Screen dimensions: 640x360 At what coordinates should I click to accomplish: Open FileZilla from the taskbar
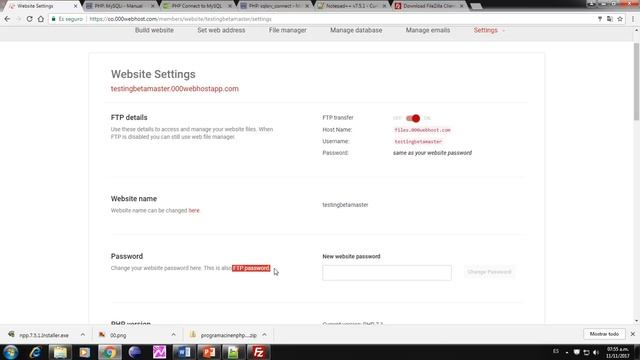(x=258, y=352)
